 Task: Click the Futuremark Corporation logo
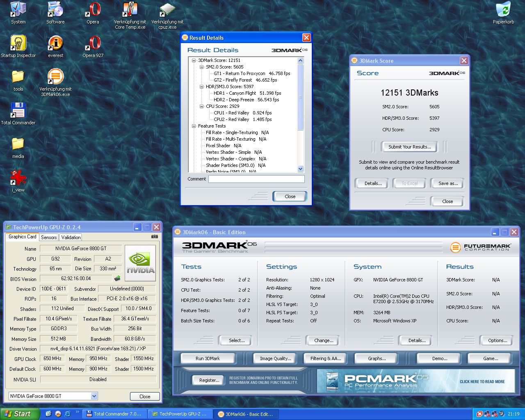click(481, 247)
